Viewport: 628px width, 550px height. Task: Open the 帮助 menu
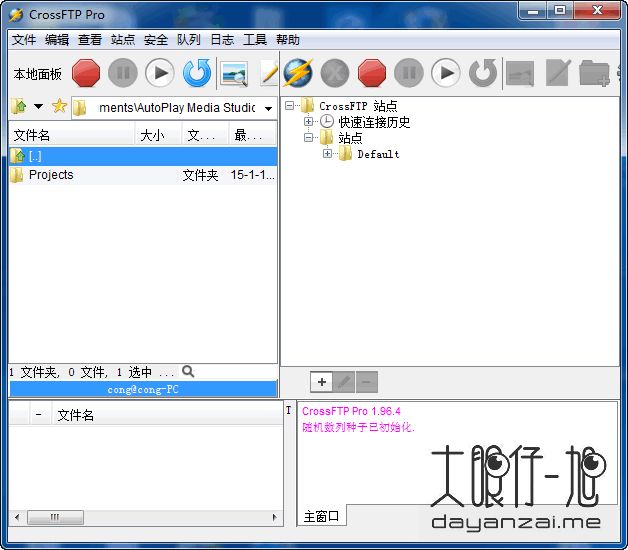point(288,40)
